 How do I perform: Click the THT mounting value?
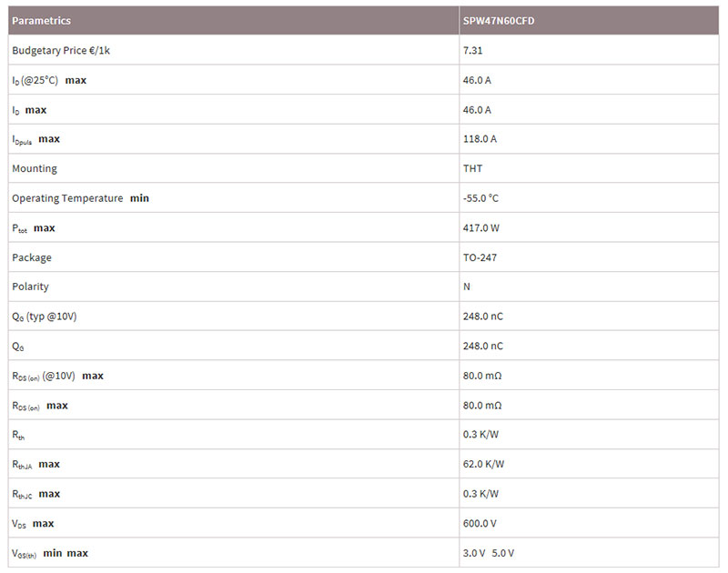click(472, 169)
